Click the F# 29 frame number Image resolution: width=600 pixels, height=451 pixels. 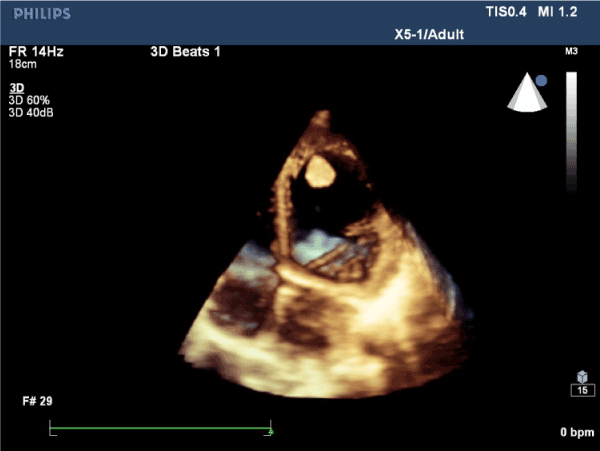click(36, 400)
